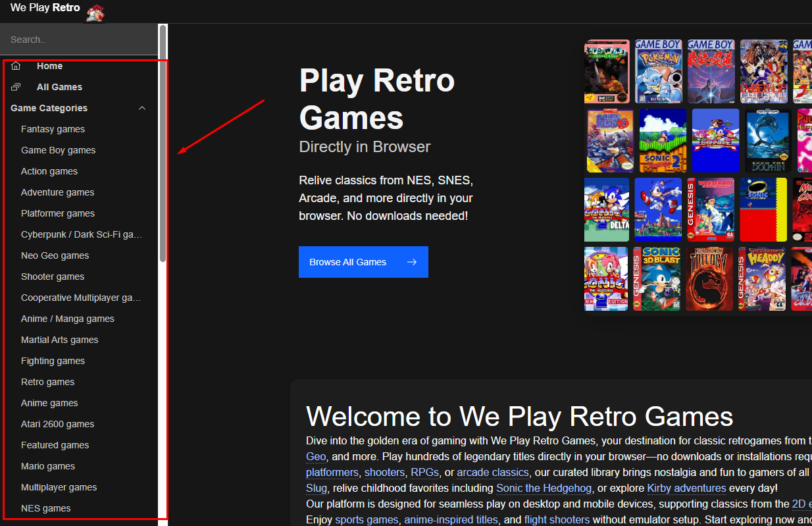The image size is (812, 526).
Task: Follow the anime-inspired titles link
Action: tap(451, 520)
